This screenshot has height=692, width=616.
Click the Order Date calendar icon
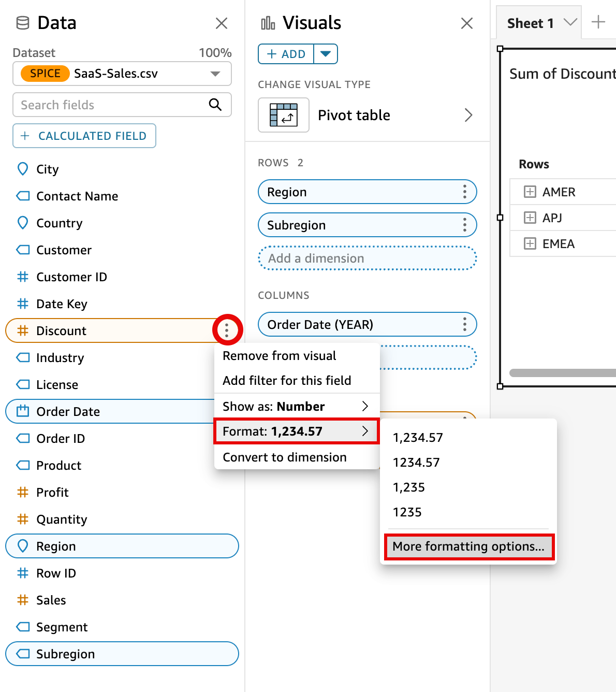point(23,411)
